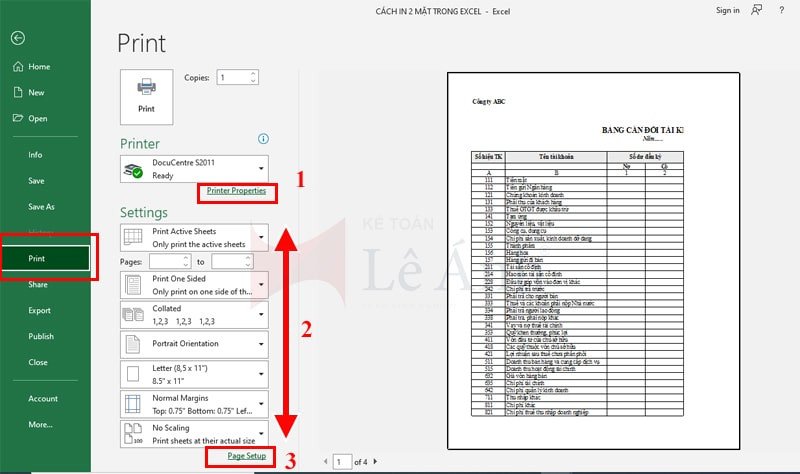The width and height of the screenshot is (800, 474).
Task: Open Print One Sided dropdown
Action: 194,284
